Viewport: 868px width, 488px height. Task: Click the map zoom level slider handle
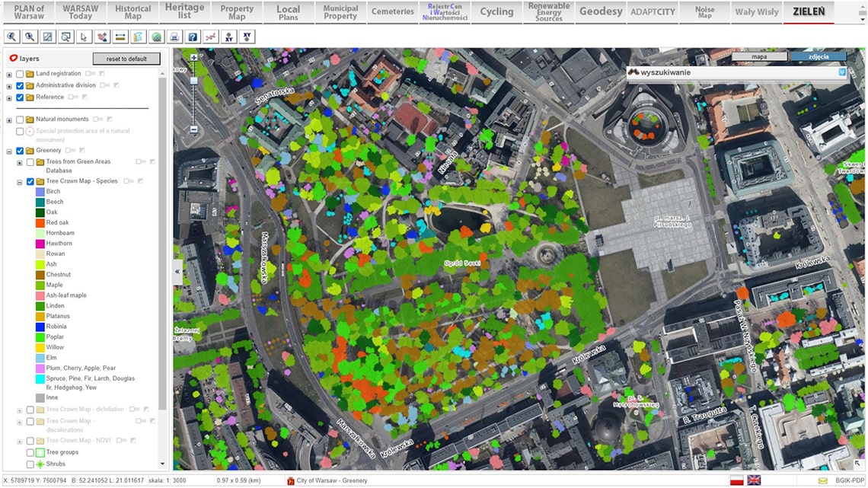coord(193,81)
